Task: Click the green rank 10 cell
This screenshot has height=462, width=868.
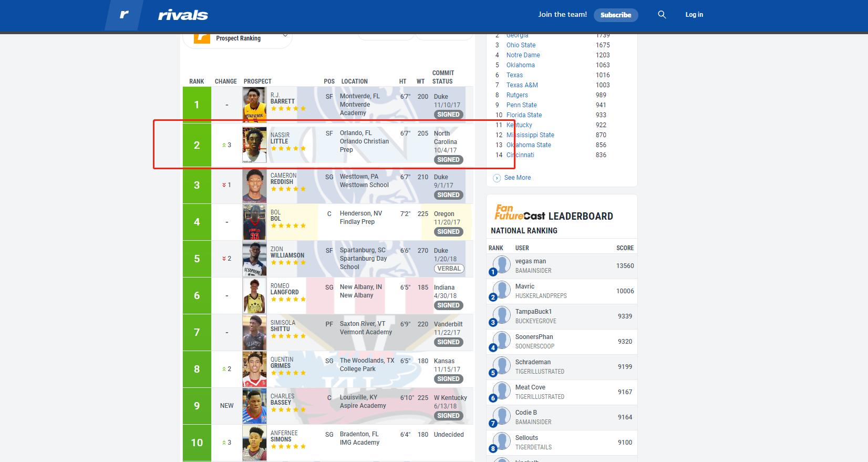Action: [197, 443]
